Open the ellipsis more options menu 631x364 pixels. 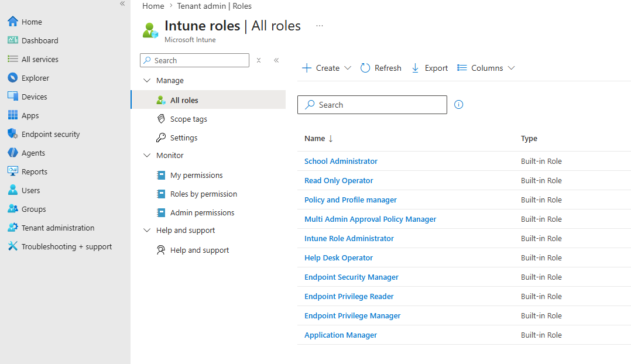320,26
